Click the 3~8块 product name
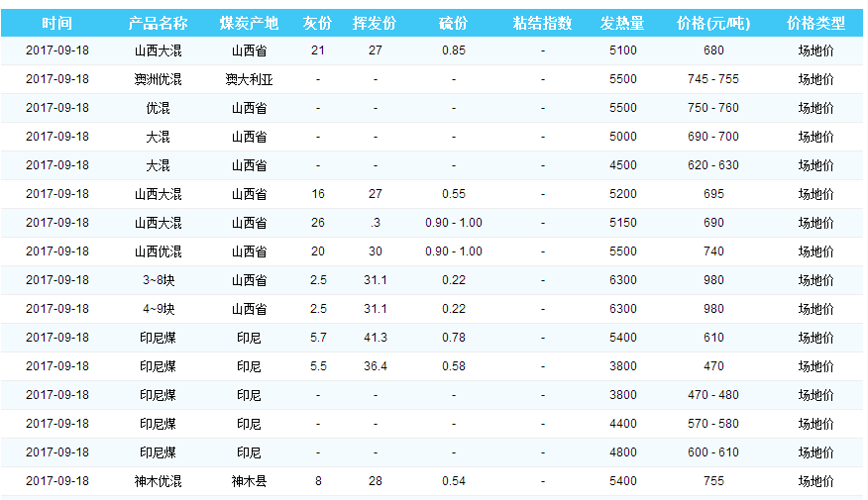This screenshot has width=868, height=500. (159, 280)
